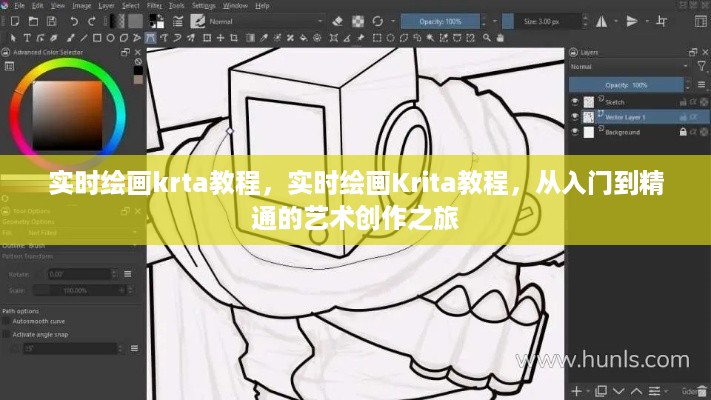This screenshot has width=711, height=400.
Task: Open the Filter menu
Action: point(154,6)
